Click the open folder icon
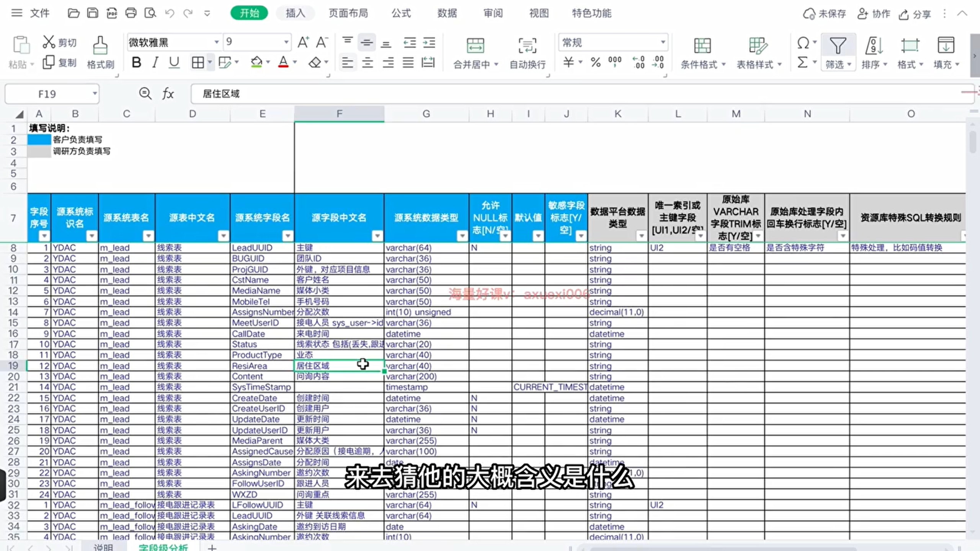This screenshot has height=551, width=980. click(73, 13)
